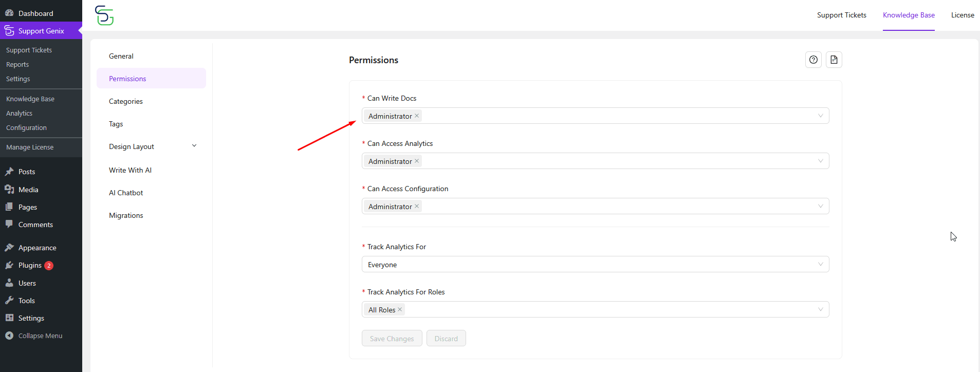Expand the Design Layout chevron
The width and height of the screenshot is (980, 372).
[x=194, y=146]
